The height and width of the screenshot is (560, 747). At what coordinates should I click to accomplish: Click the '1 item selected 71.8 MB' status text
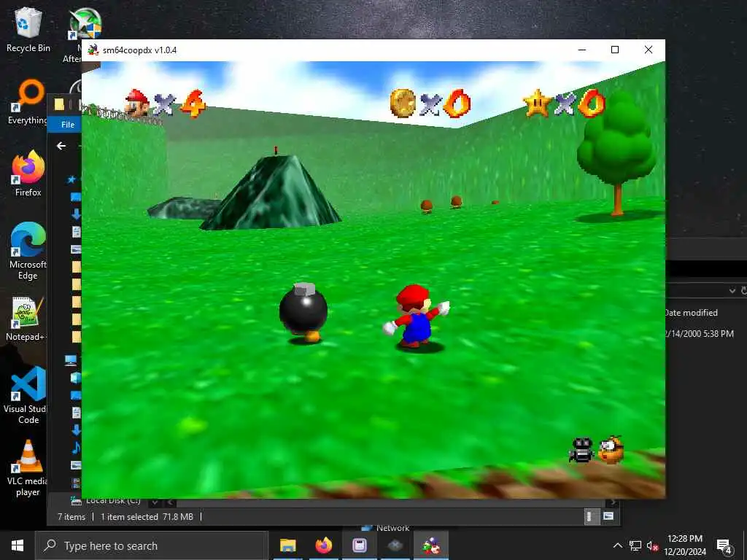[147, 517]
